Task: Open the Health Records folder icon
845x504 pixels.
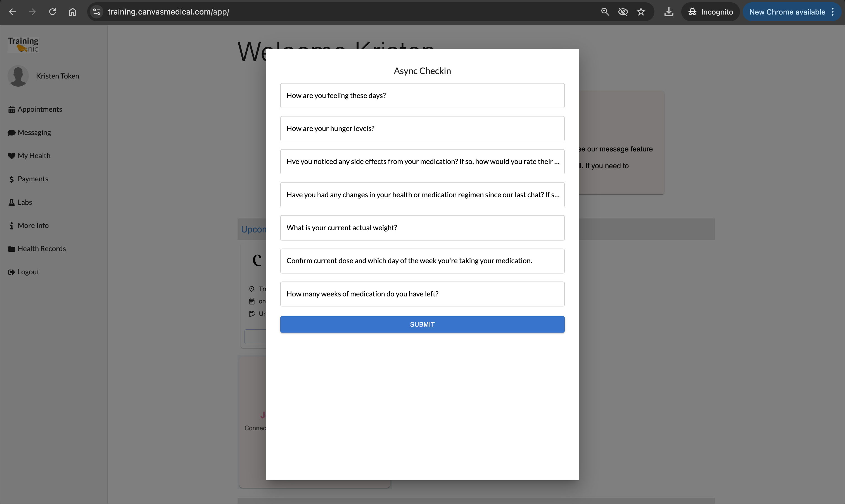Action: pos(12,248)
